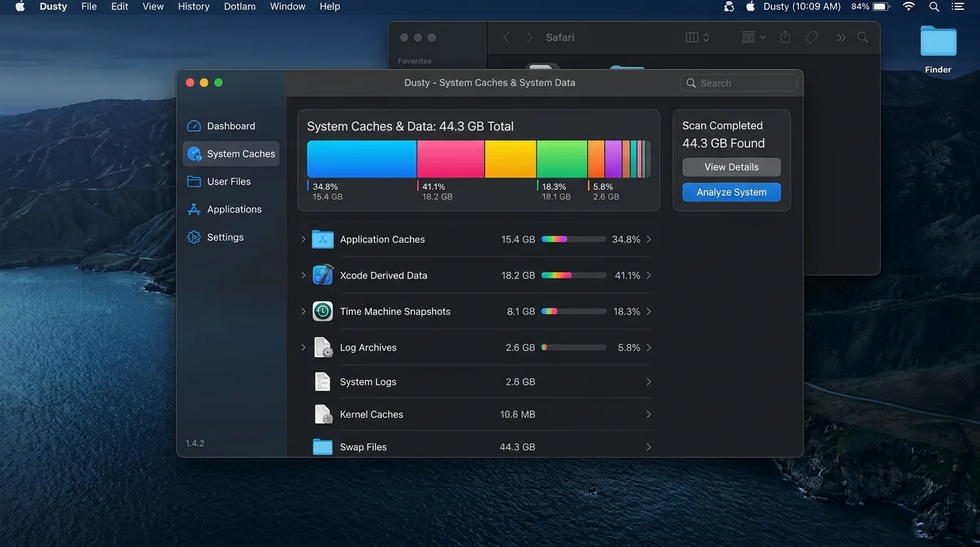Go back in the Finder window
980x547 pixels.
tap(506, 37)
